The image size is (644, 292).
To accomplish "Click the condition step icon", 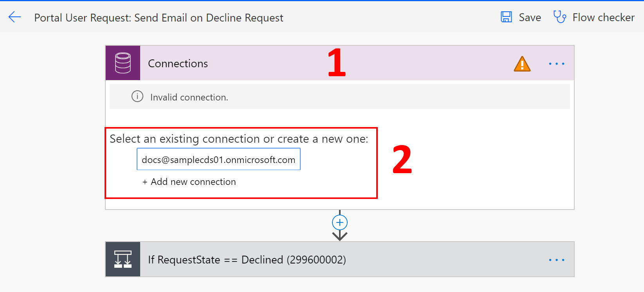I will (123, 259).
